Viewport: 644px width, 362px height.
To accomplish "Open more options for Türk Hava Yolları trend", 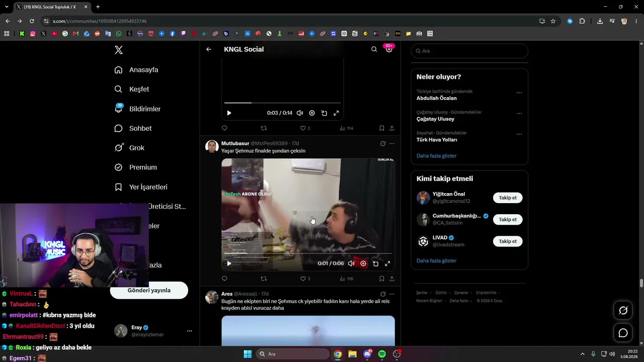I will (x=519, y=134).
